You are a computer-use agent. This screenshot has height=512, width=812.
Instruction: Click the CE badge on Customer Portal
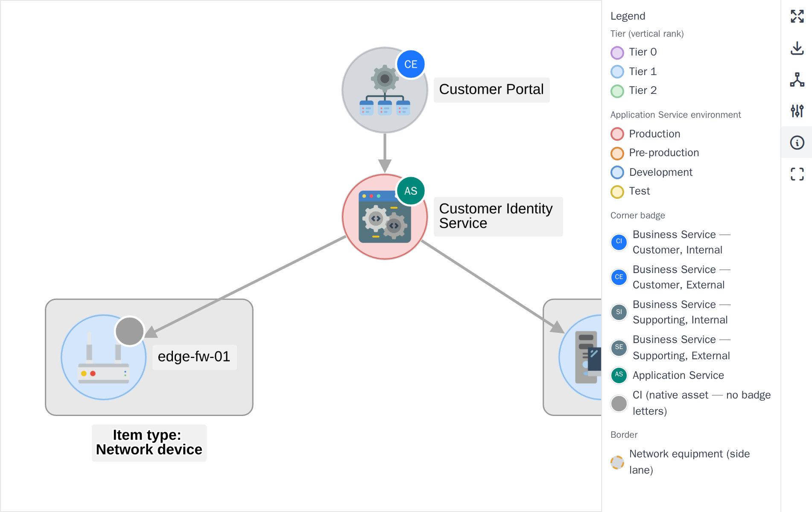411,64
